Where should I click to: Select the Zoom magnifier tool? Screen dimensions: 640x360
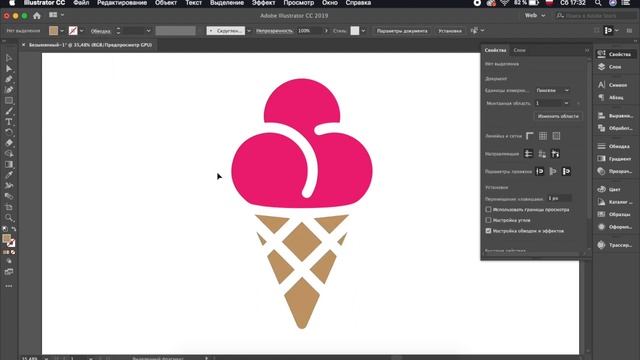[9, 218]
